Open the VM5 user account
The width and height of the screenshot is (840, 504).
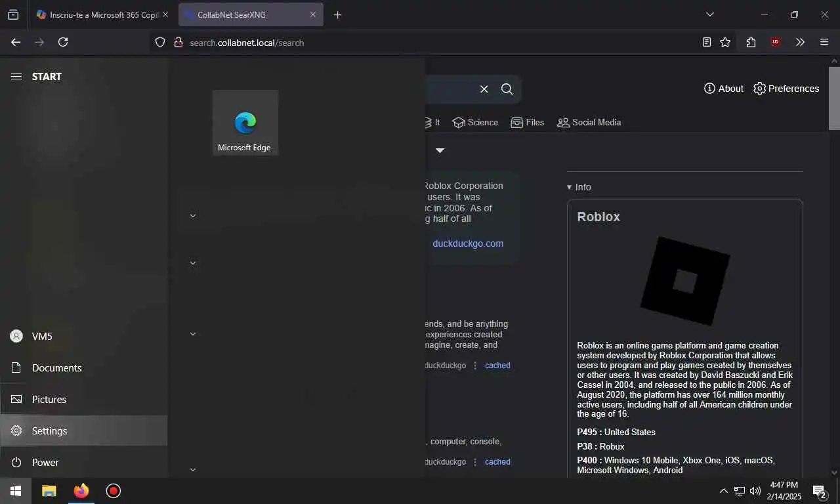pyautogui.click(x=84, y=336)
